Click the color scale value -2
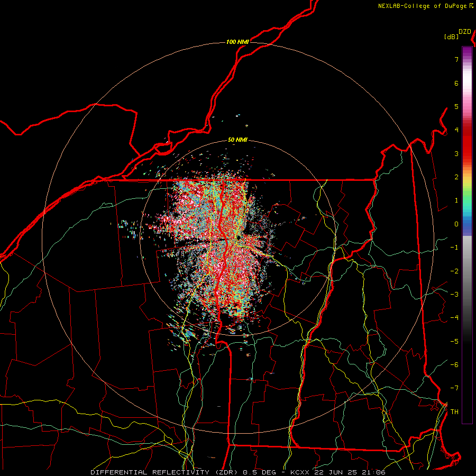This screenshot has width=476, height=476. [454, 271]
